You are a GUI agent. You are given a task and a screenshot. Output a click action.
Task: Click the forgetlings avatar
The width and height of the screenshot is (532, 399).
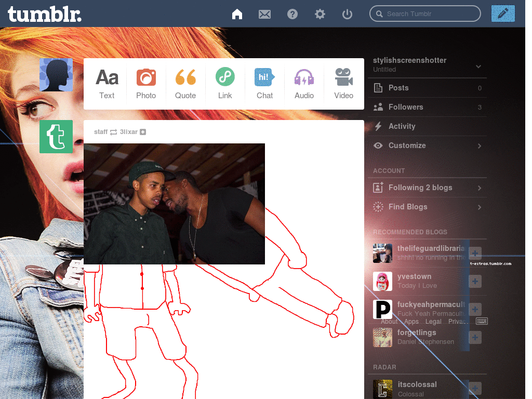[x=382, y=338]
